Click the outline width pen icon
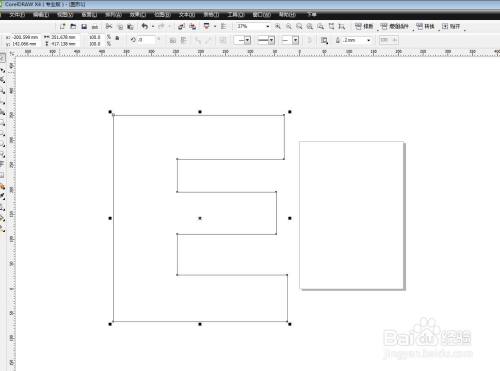 (338, 40)
